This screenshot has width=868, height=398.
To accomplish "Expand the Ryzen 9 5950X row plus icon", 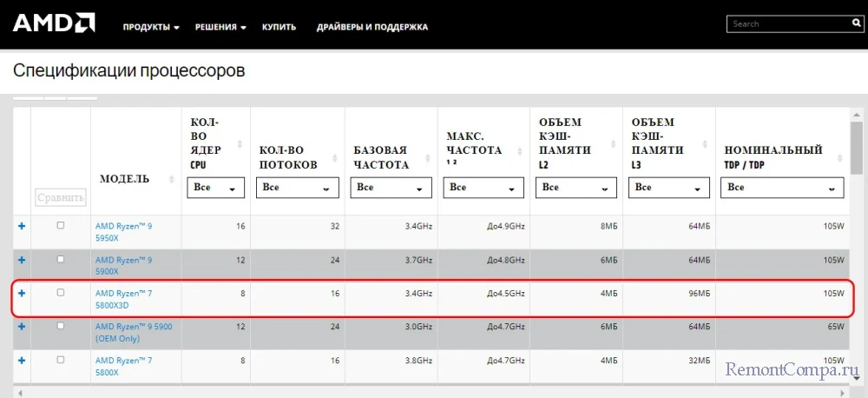I will 22,226.
